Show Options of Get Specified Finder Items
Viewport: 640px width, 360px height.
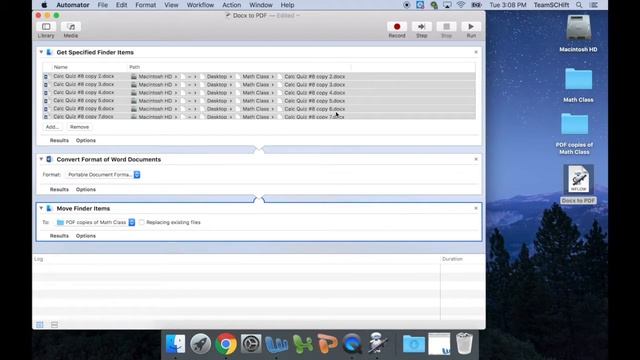point(86,140)
